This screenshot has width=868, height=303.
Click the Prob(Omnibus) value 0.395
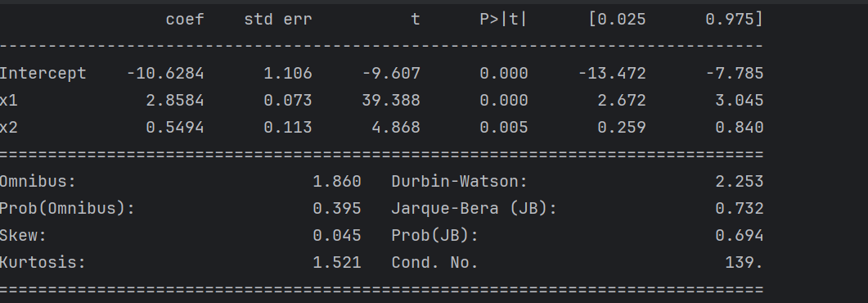(336, 209)
